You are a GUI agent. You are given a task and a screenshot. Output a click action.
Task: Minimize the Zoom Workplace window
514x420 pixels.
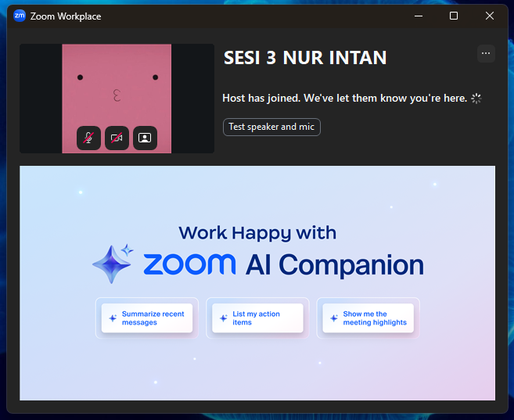[419, 16]
